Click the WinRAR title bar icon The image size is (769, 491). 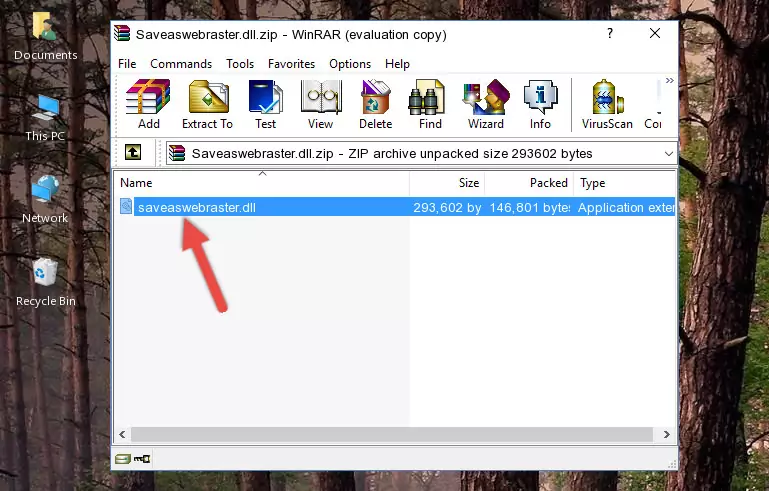[122, 33]
